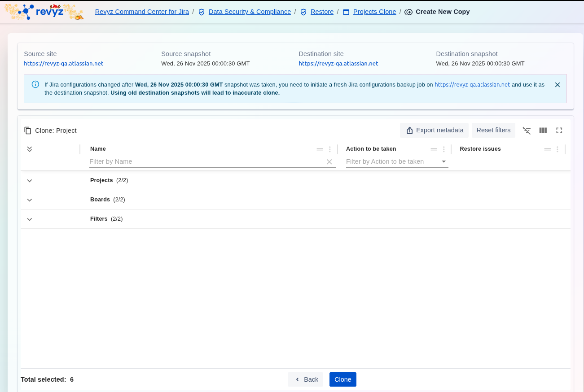Open the show/hide columns icon
The height and width of the screenshot is (392, 584).
click(543, 131)
